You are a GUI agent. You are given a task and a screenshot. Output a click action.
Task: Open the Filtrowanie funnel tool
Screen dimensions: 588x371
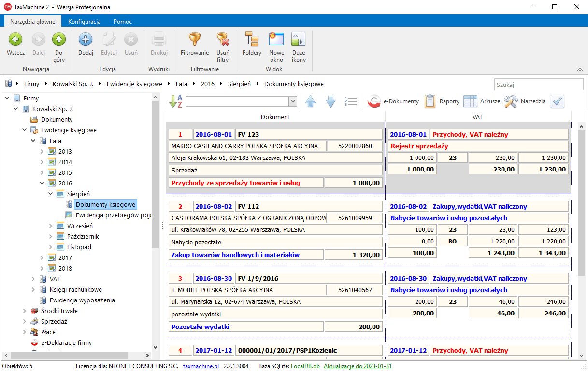(x=194, y=41)
